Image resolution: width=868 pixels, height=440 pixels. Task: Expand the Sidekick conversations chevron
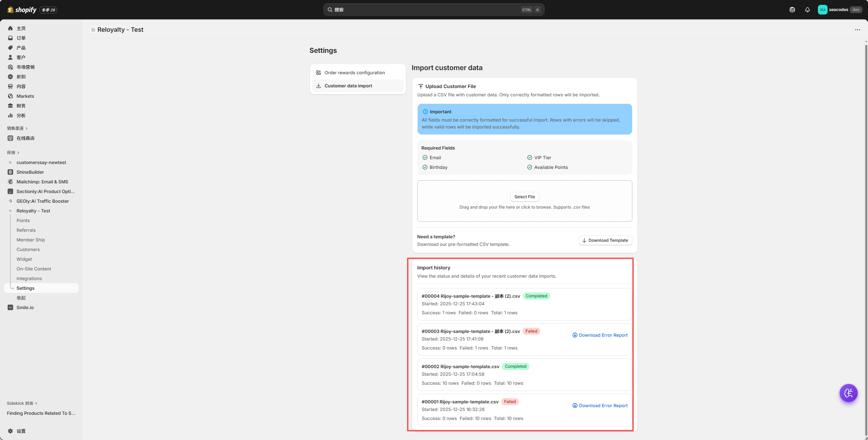[36, 403]
